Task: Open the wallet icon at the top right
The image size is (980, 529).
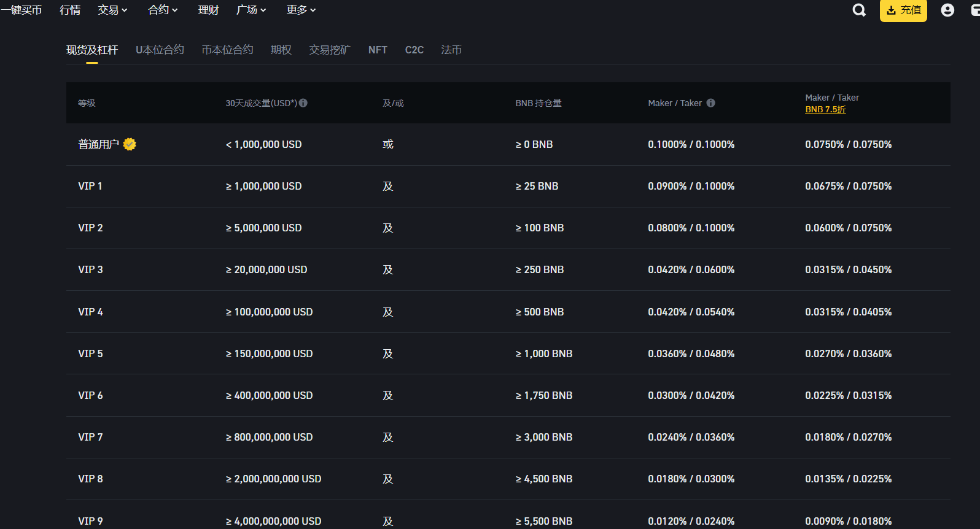Action: pyautogui.click(x=975, y=10)
